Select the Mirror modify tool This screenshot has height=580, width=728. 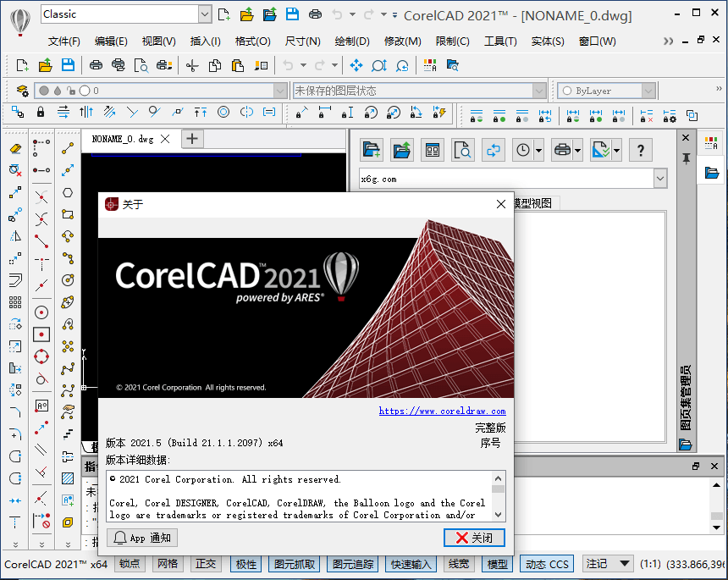click(15, 236)
